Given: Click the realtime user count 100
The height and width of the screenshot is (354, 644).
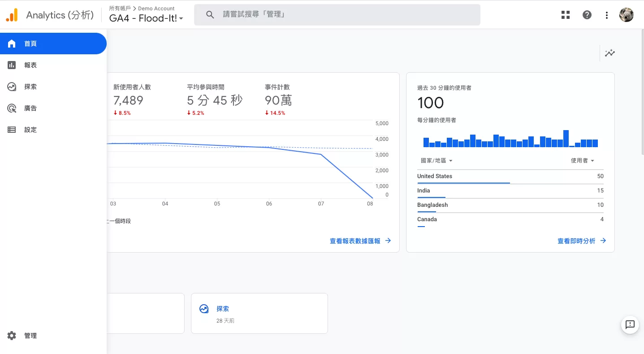Looking at the screenshot, I should coord(430,103).
